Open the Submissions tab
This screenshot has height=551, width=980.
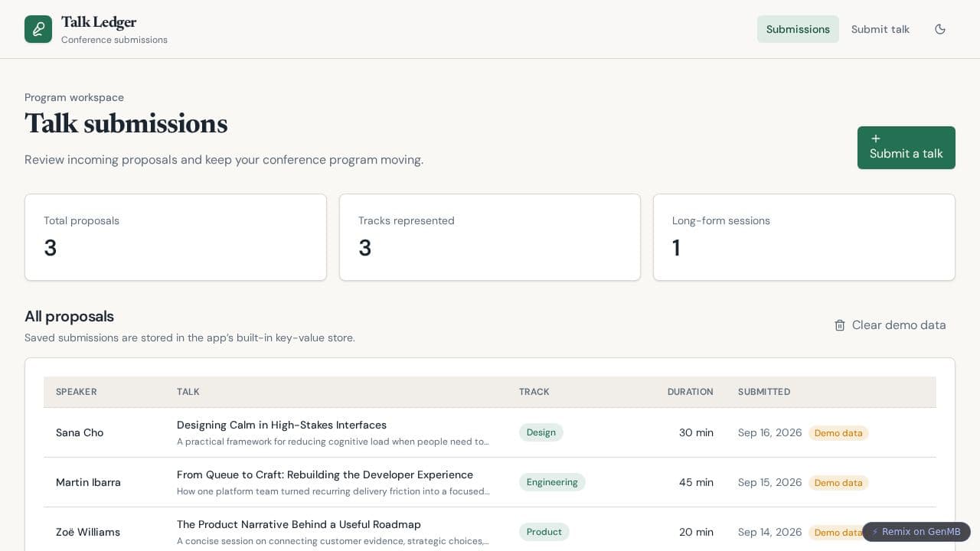(x=798, y=29)
